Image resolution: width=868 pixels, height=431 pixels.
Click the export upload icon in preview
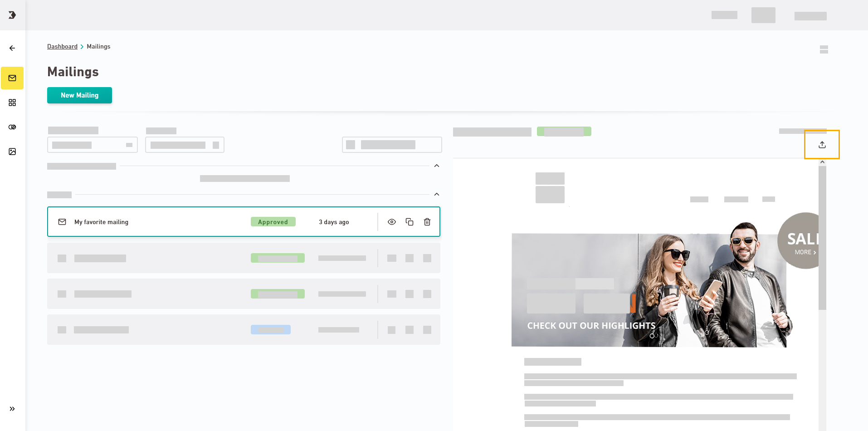coord(822,145)
